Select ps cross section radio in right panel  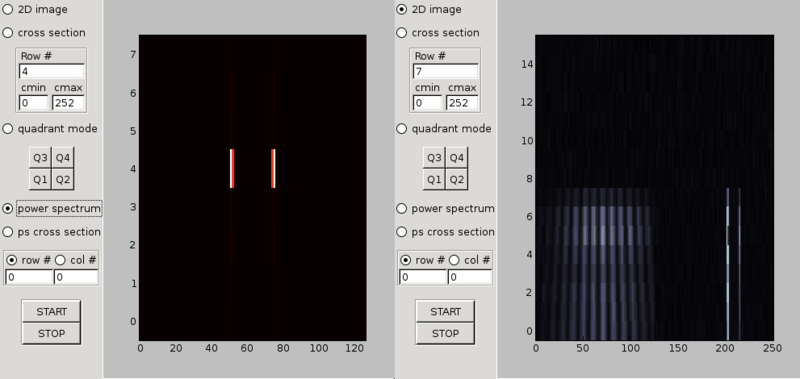(x=402, y=232)
